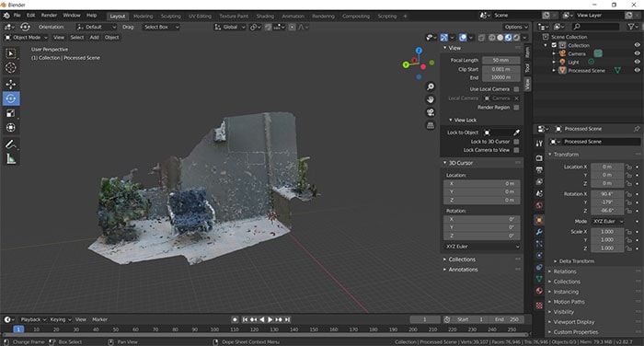Image resolution: width=644 pixels, height=346 pixels.
Task: Expand the Annotations panel
Action: 463,270
